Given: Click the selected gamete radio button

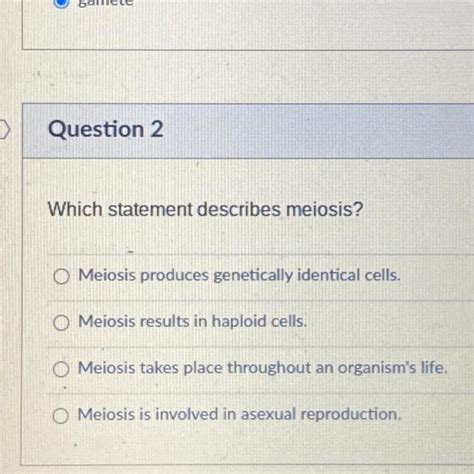Looking at the screenshot, I should point(61,3).
